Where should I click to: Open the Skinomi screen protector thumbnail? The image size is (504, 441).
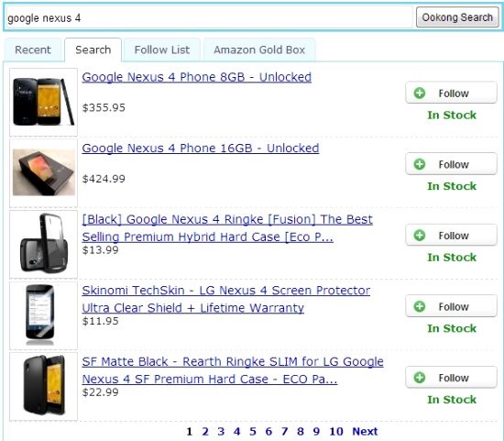(x=44, y=315)
